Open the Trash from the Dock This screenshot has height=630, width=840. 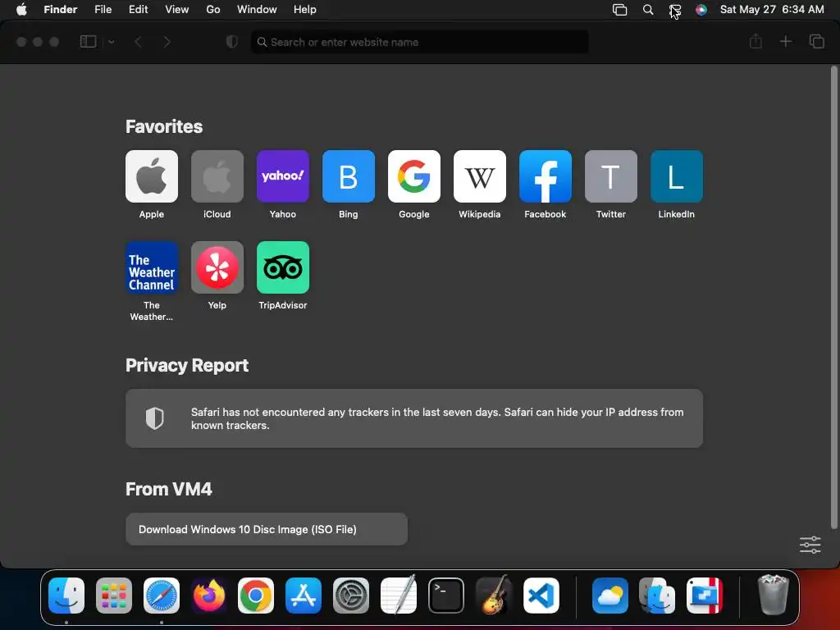tap(774, 595)
